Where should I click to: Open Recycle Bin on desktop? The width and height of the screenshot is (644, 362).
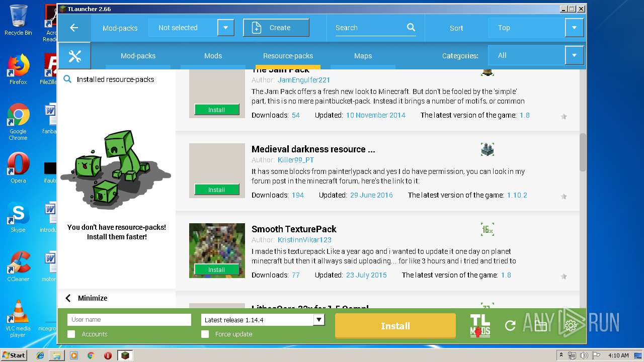(18, 21)
